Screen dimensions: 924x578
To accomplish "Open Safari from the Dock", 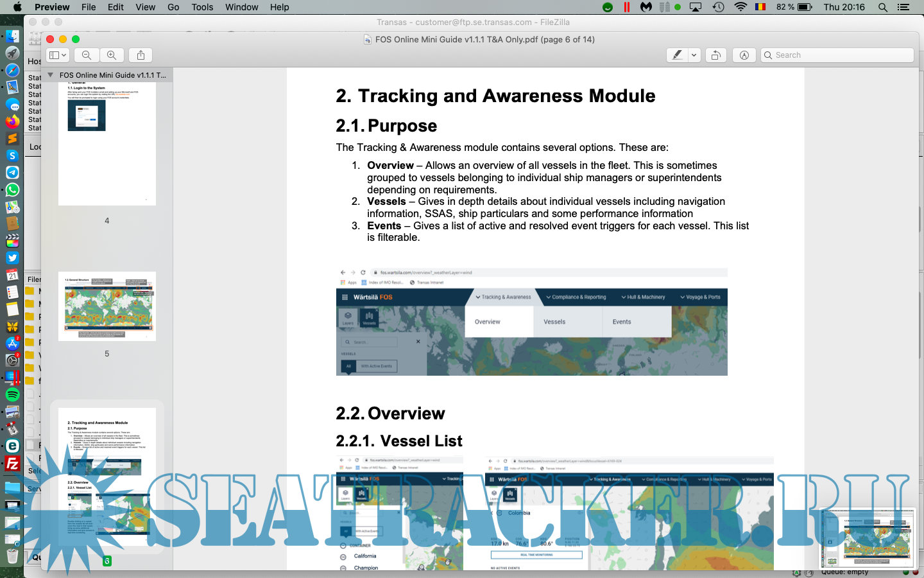I will click(12, 70).
